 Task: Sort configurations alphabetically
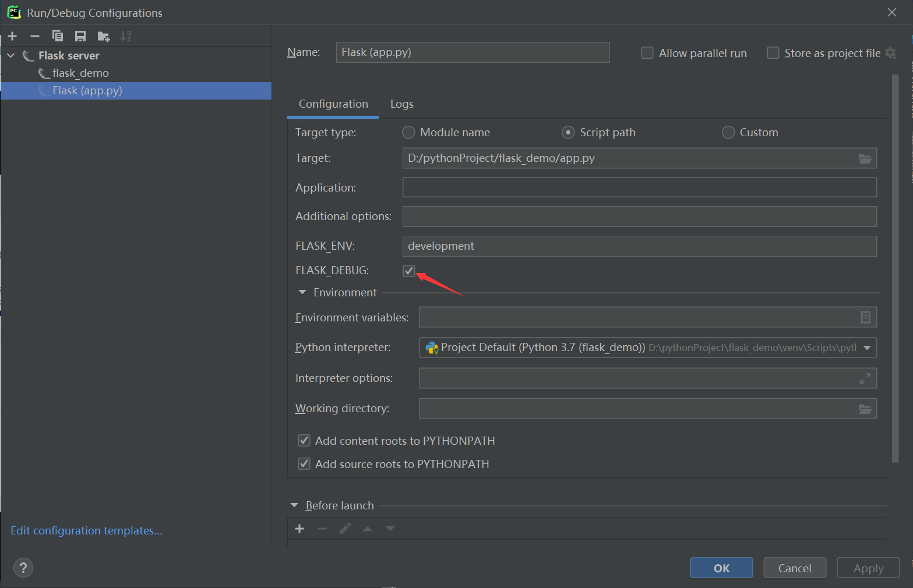[x=126, y=36]
